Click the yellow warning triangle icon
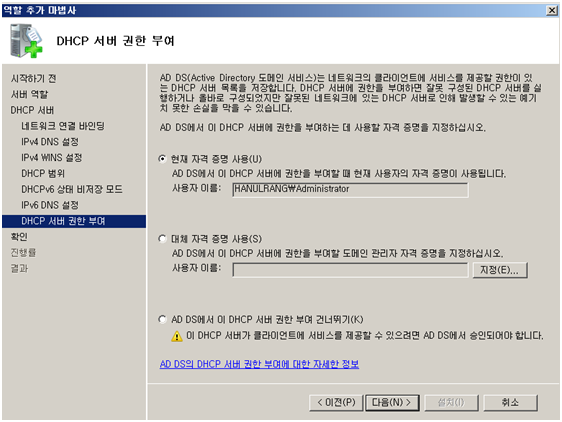Viewport: 562px width, 422px height. (x=177, y=336)
